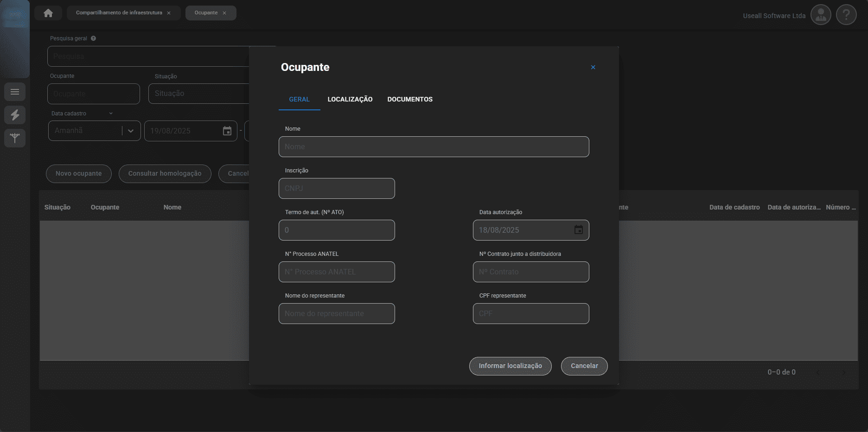Focus the Nome input field
The width and height of the screenshot is (868, 432).
(x=434, y=146)
